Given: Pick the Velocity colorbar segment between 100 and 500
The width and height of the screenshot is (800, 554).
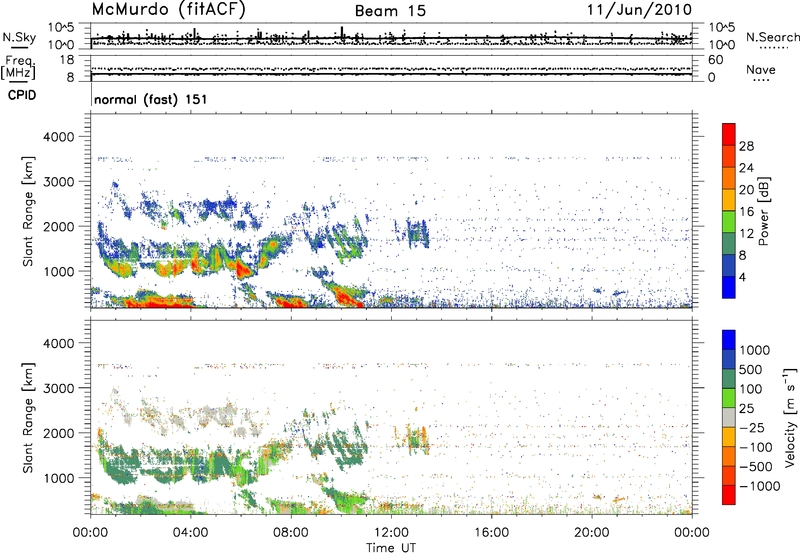Looking at the screenshot, I should tap(729, 379).
